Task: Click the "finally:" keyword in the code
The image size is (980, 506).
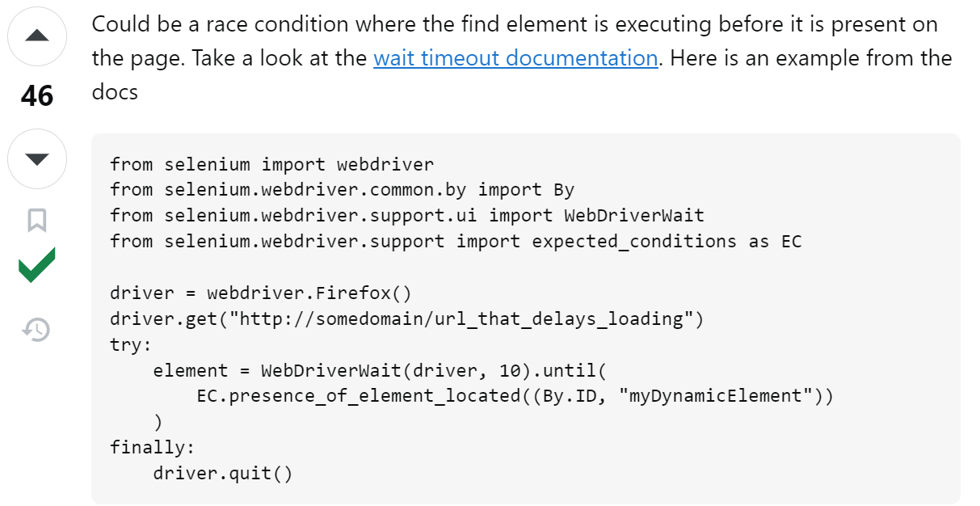Action: coord(153,447)
